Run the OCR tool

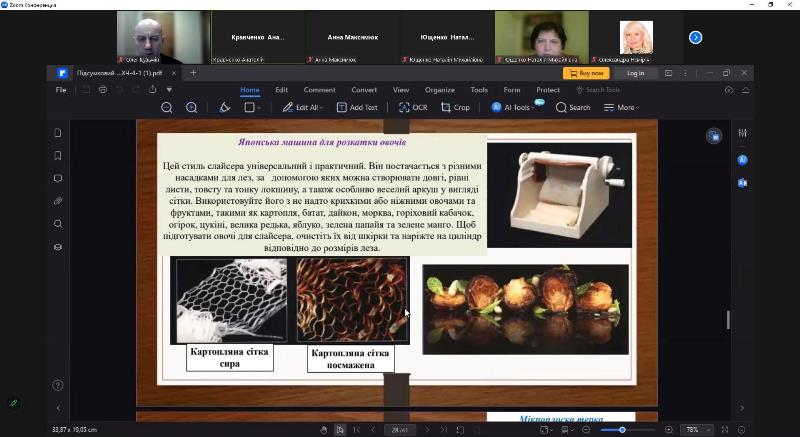point(413,108)
